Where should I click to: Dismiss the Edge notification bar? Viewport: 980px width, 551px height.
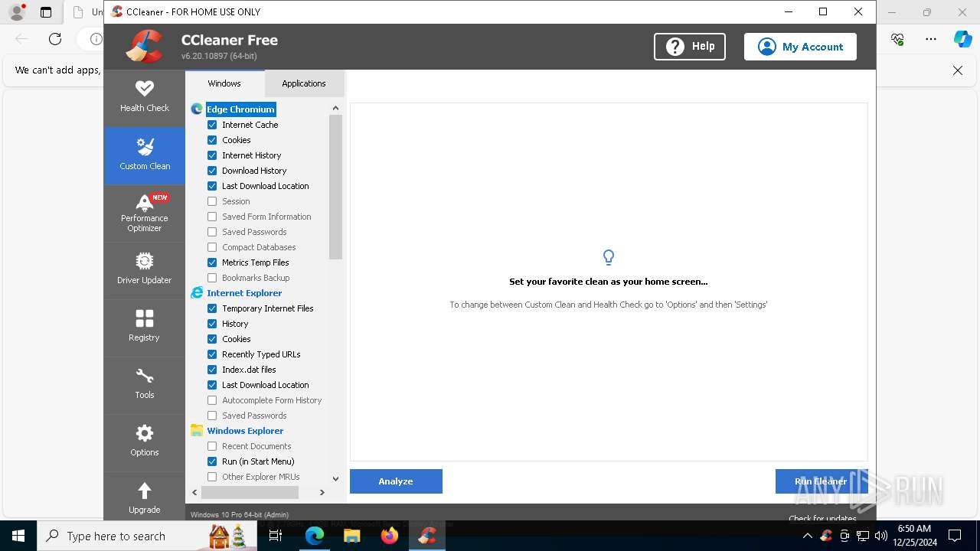pos(957,70)
